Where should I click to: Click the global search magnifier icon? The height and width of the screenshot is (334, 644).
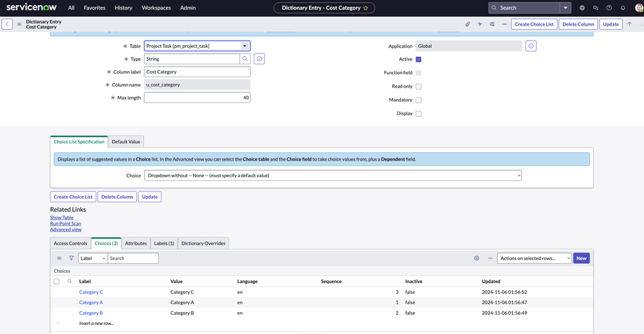pos(494,8)
